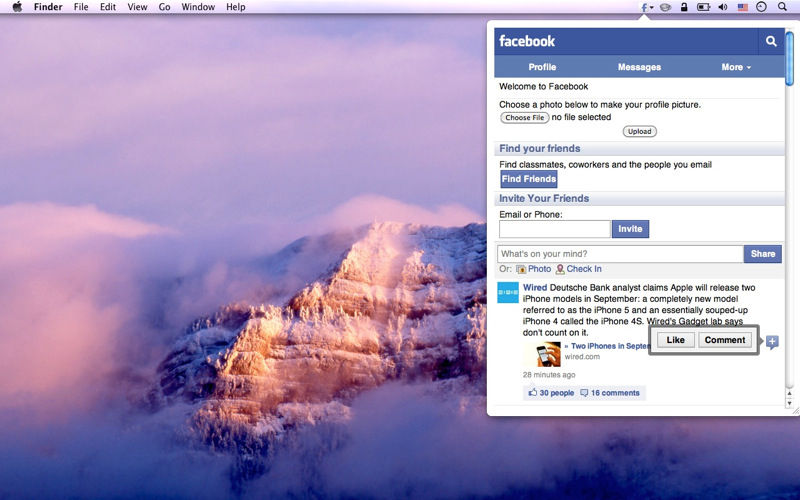Open Spotlight search in menu bar
Viewport: 800px width, 500px height.
coord(782,7)
